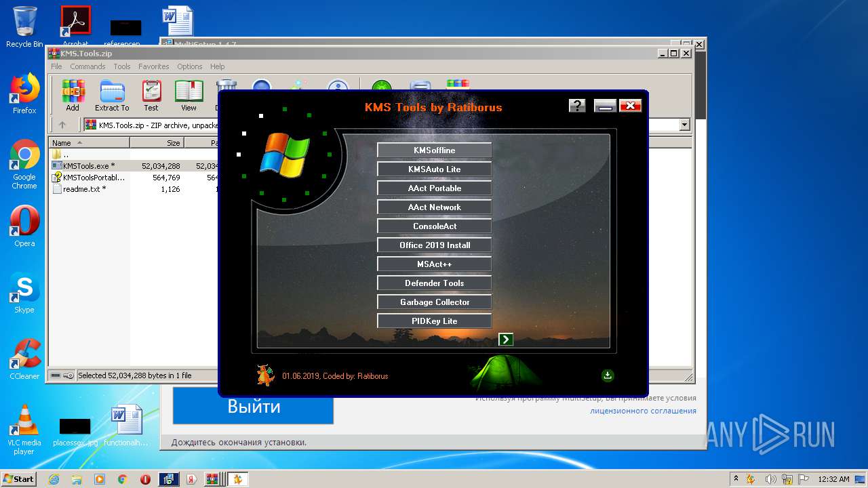Screen dimensions: 868x488
Task: Click the Start button
Action: pyautogui.click(x=18, y=479)
